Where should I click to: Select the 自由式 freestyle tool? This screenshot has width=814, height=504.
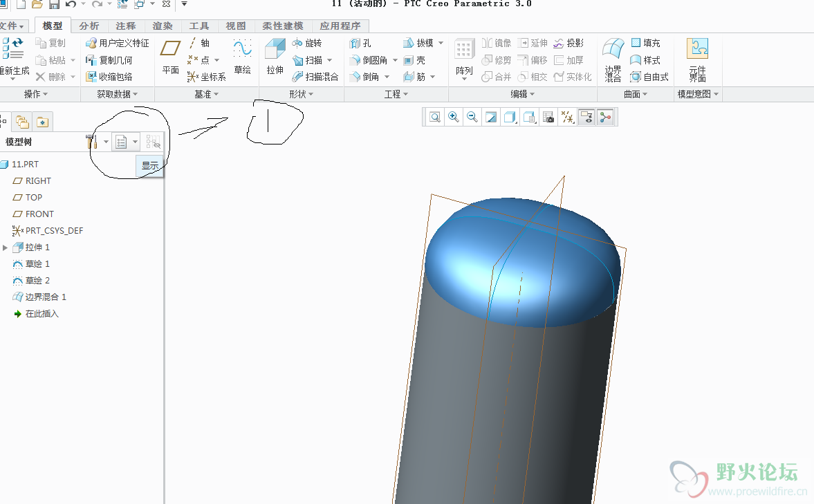click(x=649, y=77)
